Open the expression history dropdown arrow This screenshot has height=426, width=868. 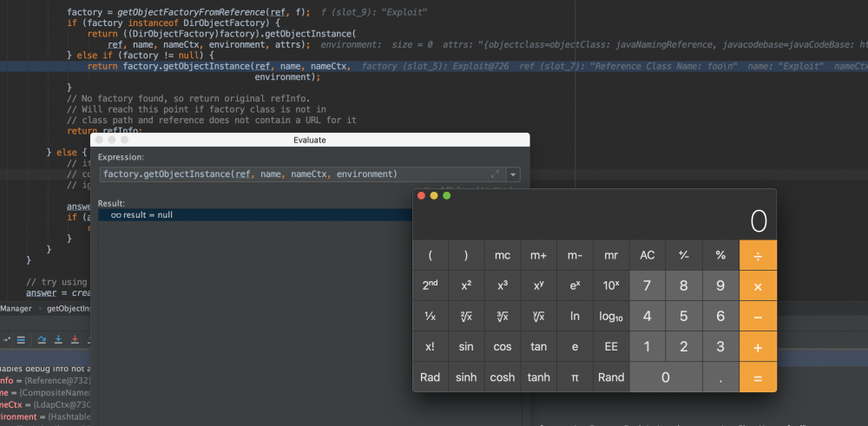[513, 174]
